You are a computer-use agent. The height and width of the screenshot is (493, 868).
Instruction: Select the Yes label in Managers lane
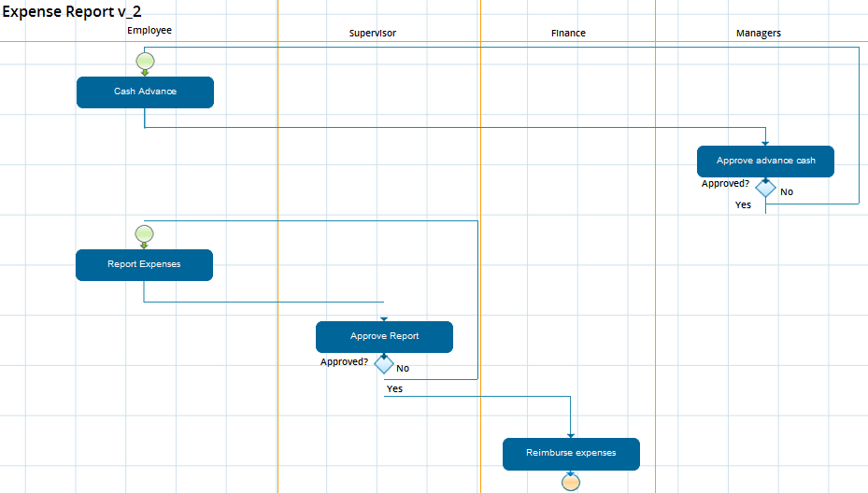pyautogui.click(x=743, y=204)
